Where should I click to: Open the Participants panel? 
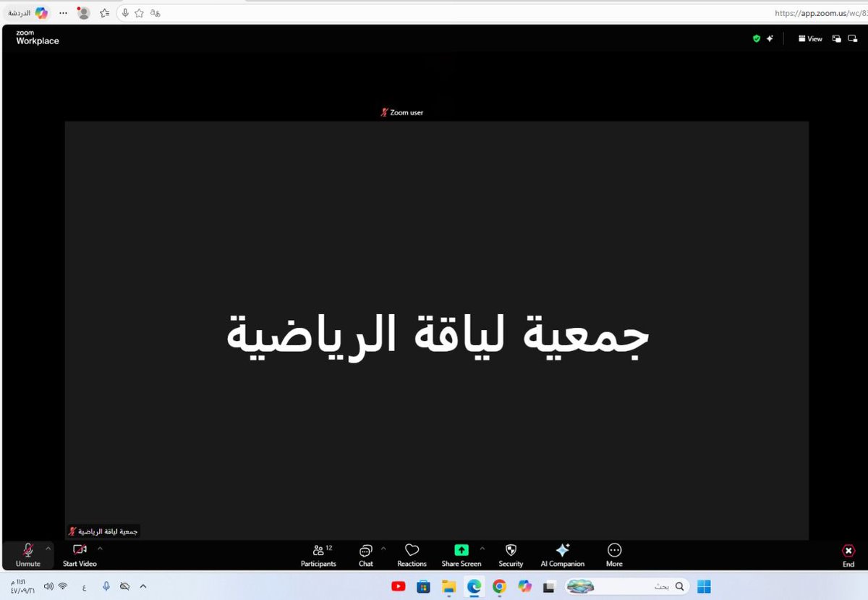[x=318, y=554]
